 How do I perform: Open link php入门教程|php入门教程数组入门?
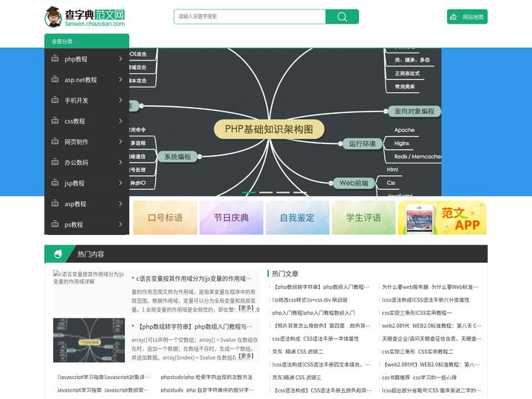click(313, 313)
